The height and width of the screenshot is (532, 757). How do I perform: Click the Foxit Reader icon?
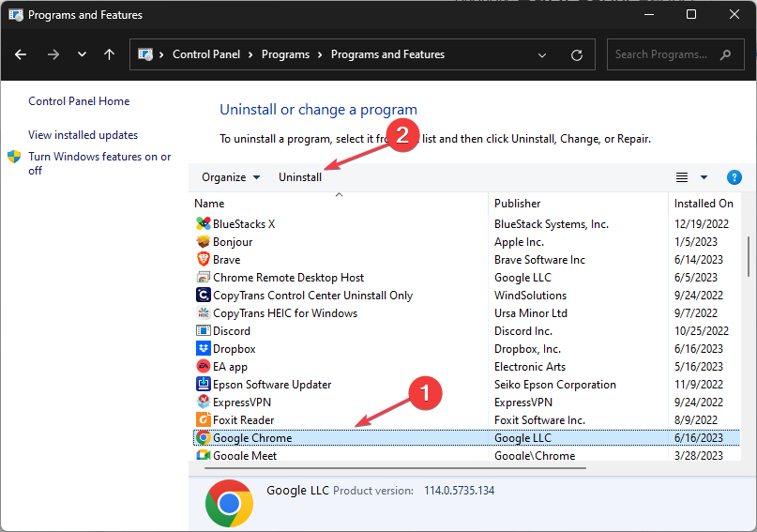[x=204, y=420]
